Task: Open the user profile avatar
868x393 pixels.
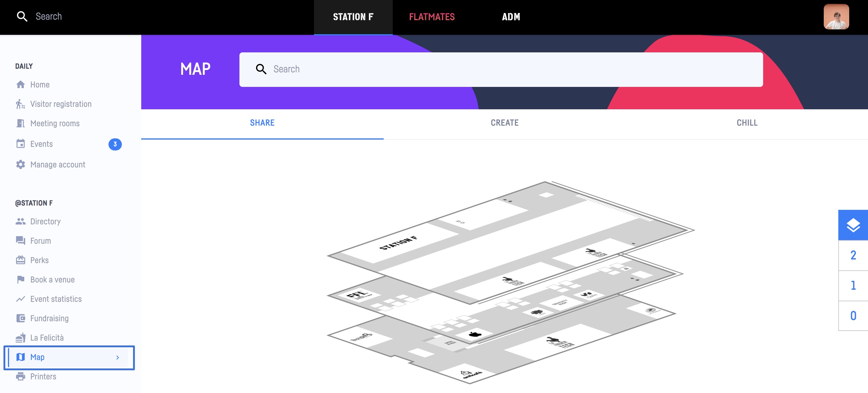Action: [836, 17]
